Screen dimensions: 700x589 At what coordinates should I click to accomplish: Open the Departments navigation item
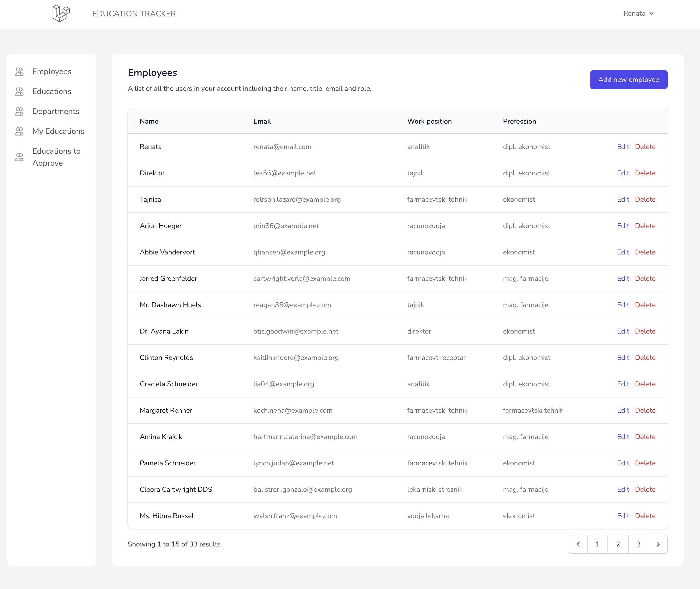[55, 111]
